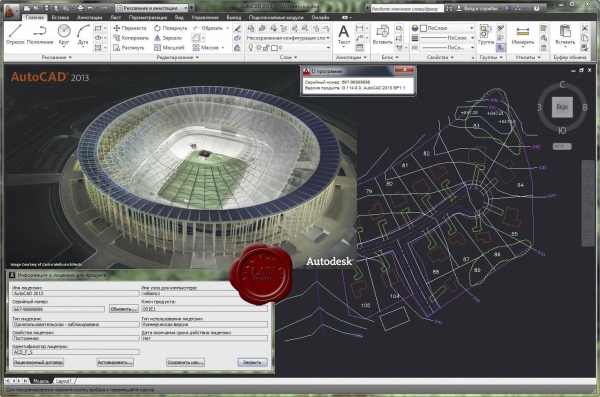Expand the Рисование panel

pos(57,57)
